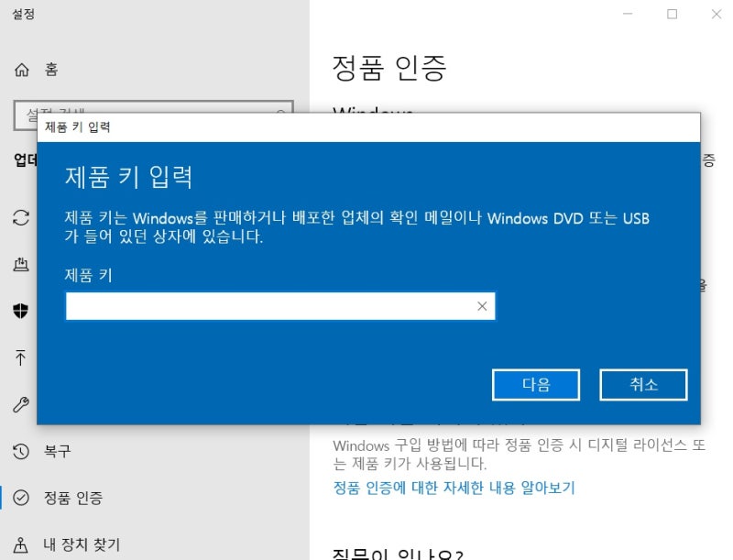Open the troubleshoot wrench icon

[21, 404]
